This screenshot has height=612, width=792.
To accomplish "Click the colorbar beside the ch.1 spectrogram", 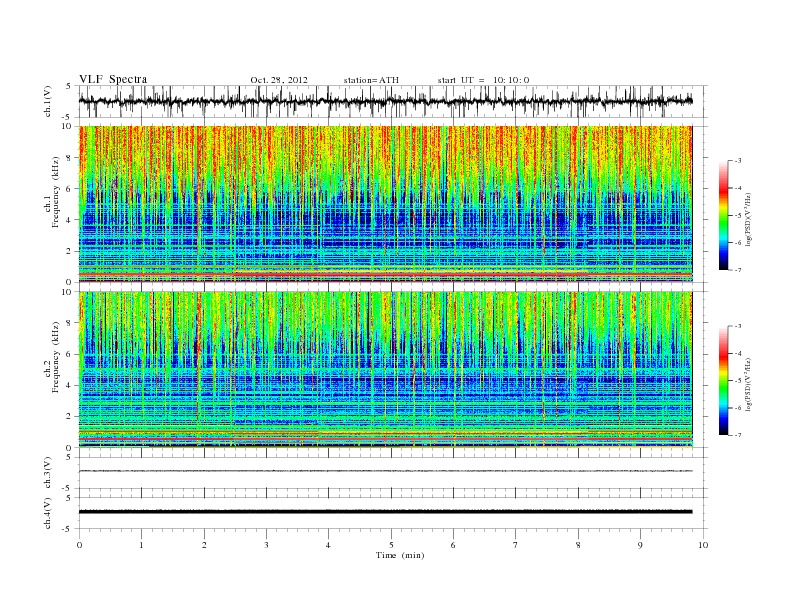I will (723, 215).
